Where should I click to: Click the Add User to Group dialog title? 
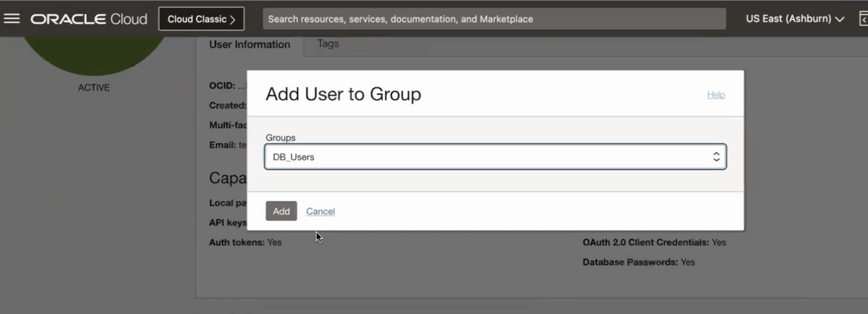[x=343, y=94]
